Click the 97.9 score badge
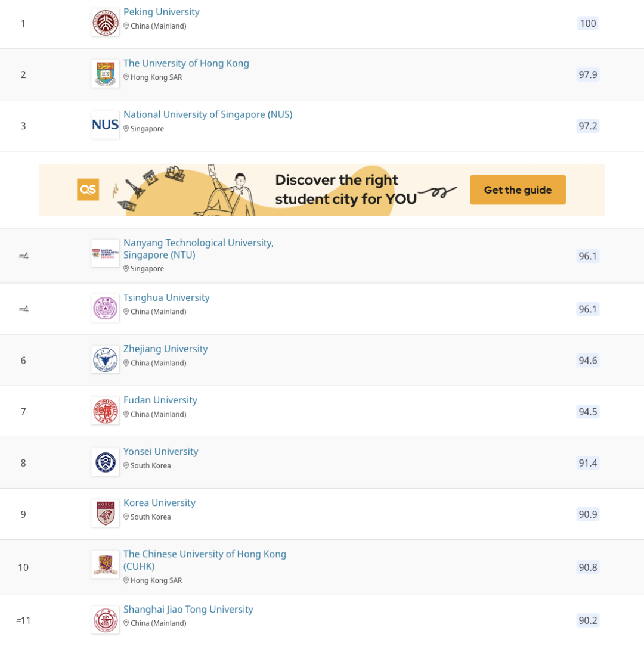The height and width of the screenshot is (646, 644). pos(587,74)
